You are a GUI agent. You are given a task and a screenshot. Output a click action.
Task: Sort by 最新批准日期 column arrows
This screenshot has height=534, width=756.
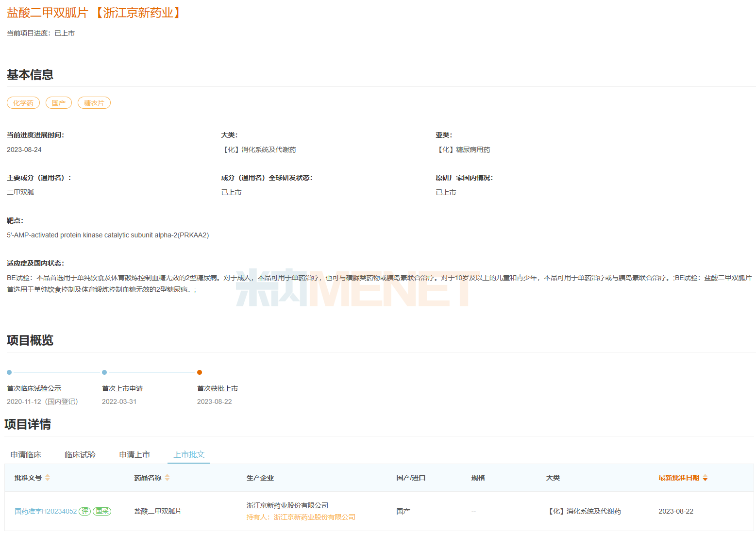coord(705,478)
